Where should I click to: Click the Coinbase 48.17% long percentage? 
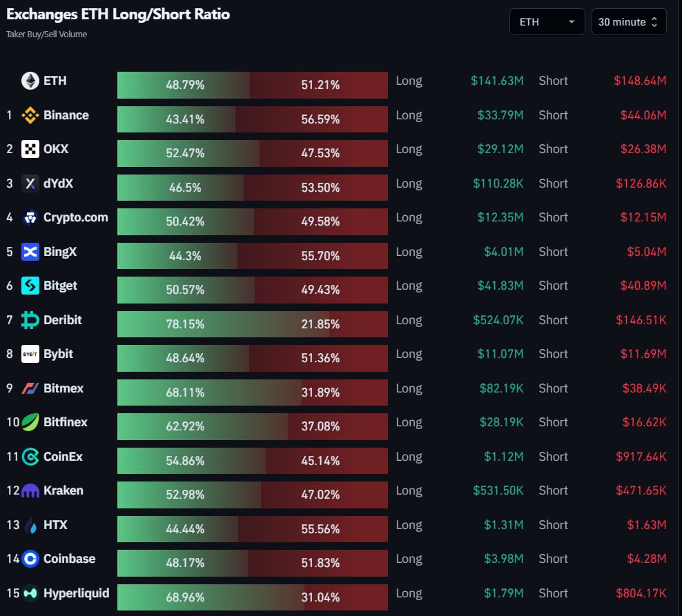[x=185, y=563]
